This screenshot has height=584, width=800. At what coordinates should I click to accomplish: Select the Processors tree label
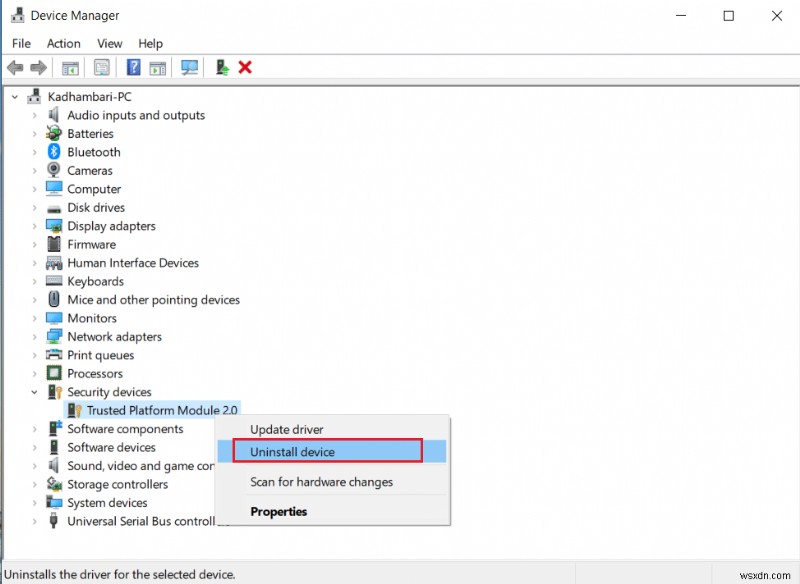[95, 373]
